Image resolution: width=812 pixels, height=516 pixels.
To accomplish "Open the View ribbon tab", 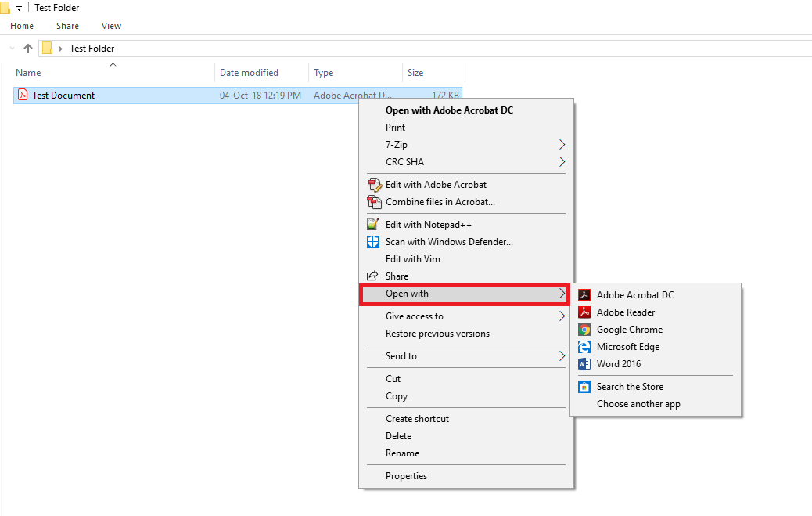I will [112, 26].
